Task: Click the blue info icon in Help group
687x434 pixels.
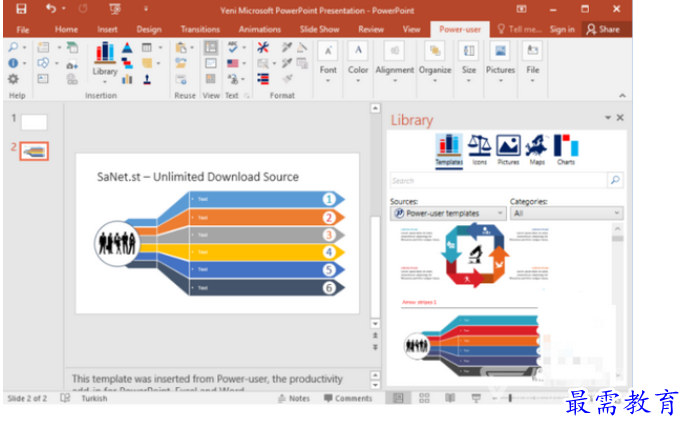Action: 14,63
